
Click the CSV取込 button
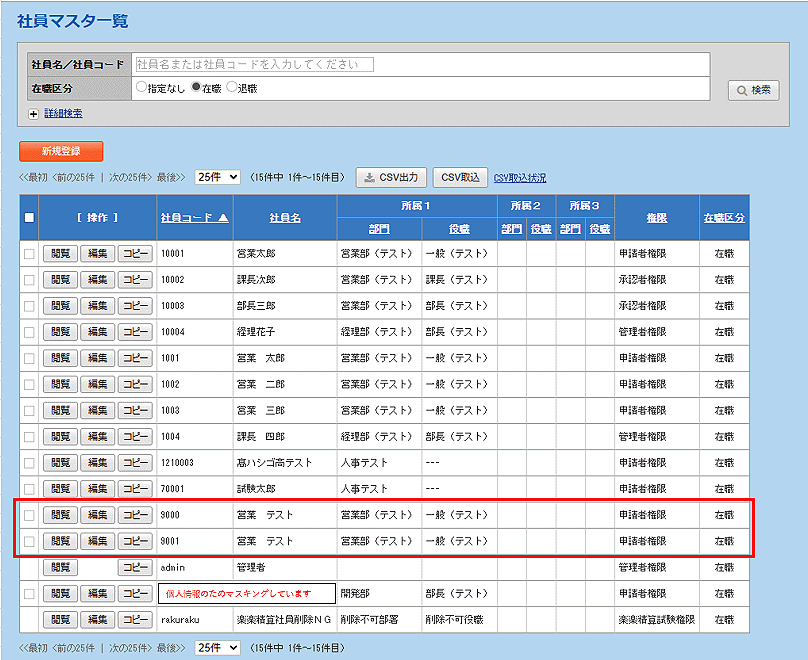(x=460, y=178)
